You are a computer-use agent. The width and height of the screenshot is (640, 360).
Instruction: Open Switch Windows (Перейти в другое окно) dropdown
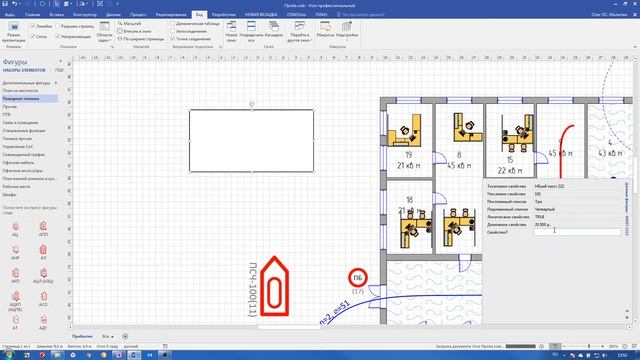point(300,32)
